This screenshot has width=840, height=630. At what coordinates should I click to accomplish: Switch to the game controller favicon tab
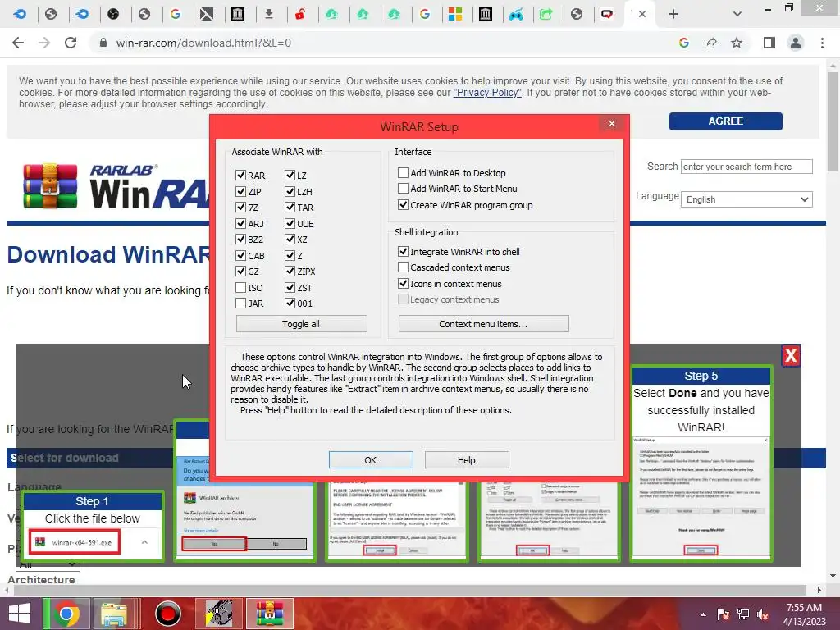point(516,14)
